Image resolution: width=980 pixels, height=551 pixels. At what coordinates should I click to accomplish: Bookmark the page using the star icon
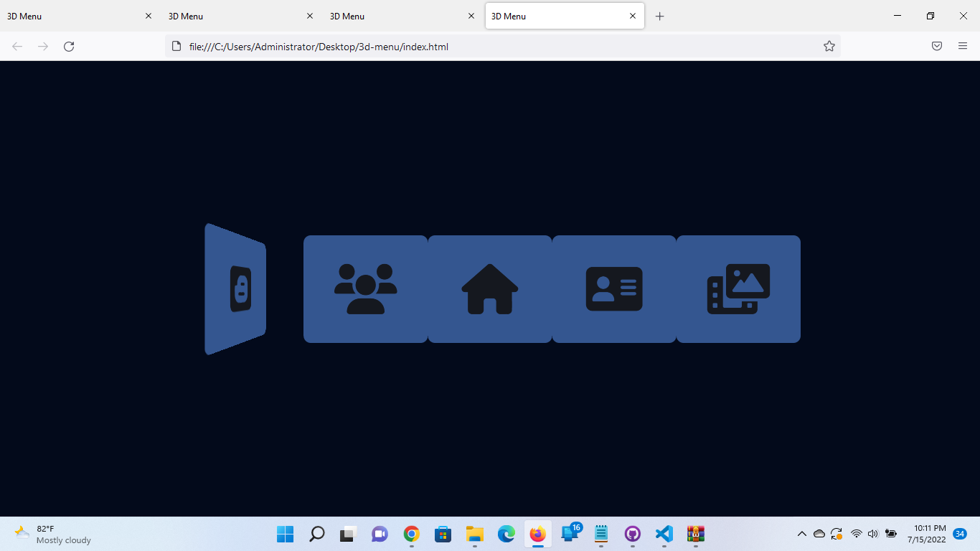pos(829,45)
